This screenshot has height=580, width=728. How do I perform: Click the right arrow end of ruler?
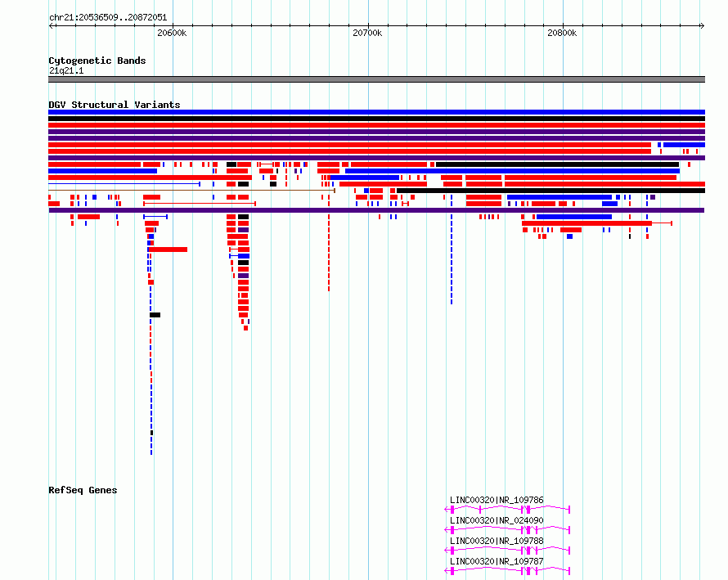[x=703, y=25]
